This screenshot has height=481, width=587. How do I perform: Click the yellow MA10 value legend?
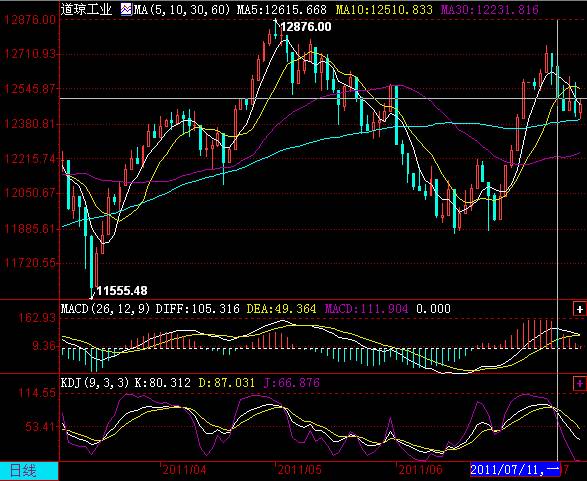point(384,9)
